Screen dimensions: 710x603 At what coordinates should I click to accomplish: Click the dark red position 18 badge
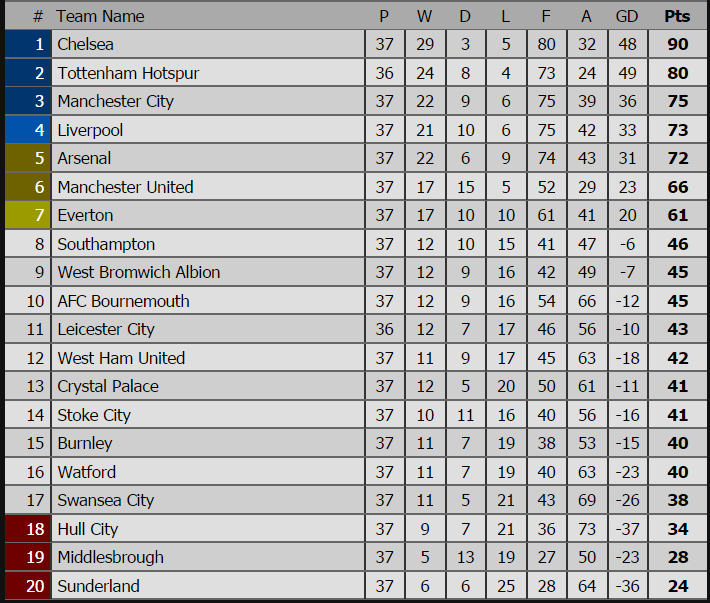point(28,529)
